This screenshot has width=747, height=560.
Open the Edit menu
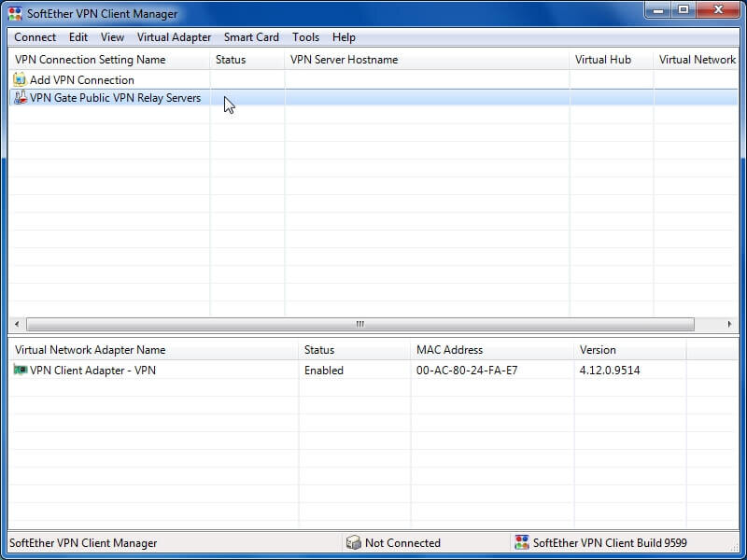pos(78,37)
